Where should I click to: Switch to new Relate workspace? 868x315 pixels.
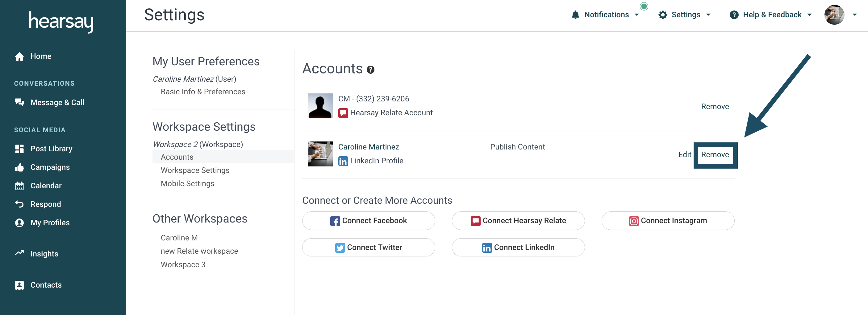click(x=199, y=251)
